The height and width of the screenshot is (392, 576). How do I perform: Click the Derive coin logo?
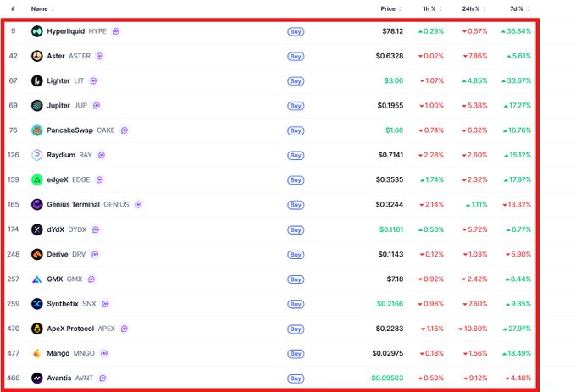[36, 254]
